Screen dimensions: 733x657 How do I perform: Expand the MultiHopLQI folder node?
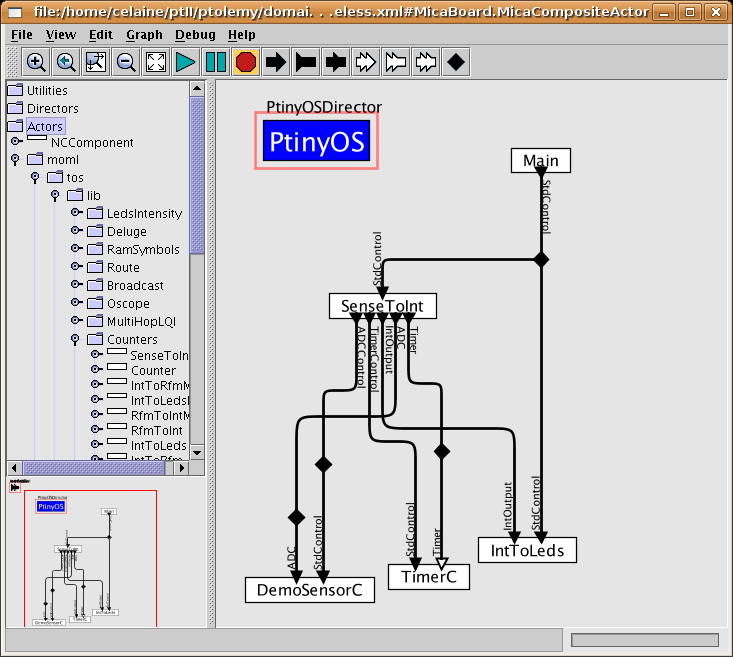76,320
